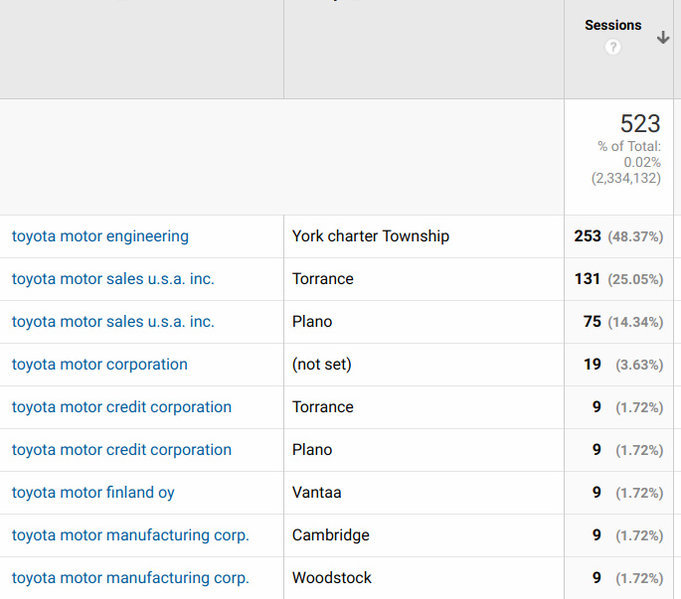Click the 9 (1.72%) value in Vantaa row
This screenshot has height=599, width=681.
coord(628,493)
